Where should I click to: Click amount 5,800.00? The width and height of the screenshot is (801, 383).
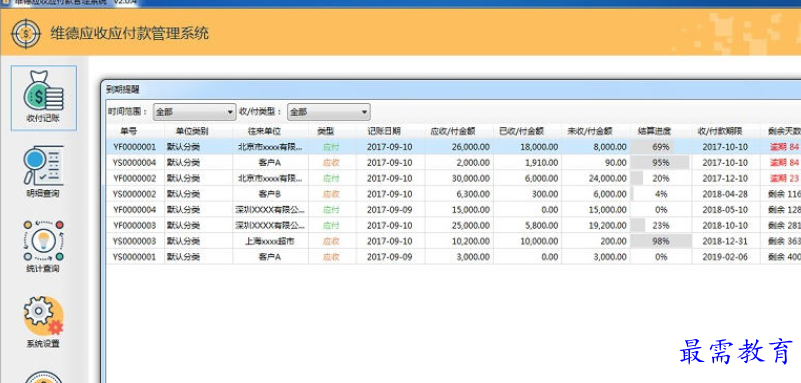(x=541, y=225)
